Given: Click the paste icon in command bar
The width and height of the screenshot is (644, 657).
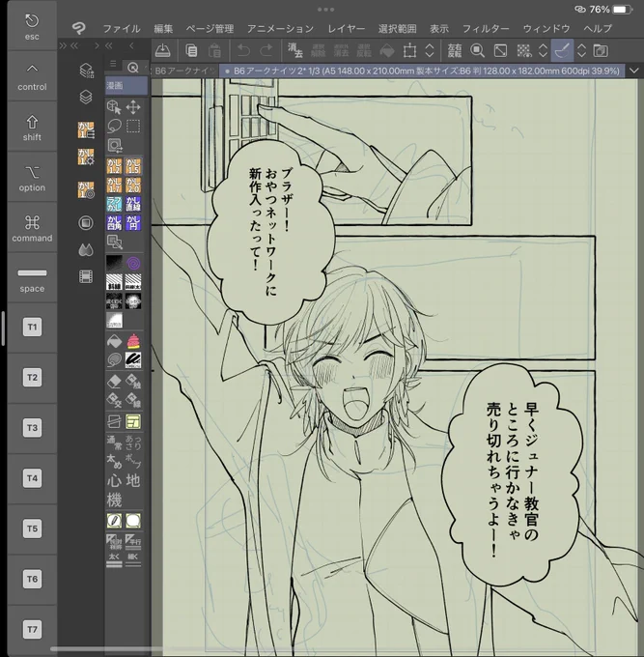Looking at the screenshot, I should pyautogui.click(x=214, y=50).
